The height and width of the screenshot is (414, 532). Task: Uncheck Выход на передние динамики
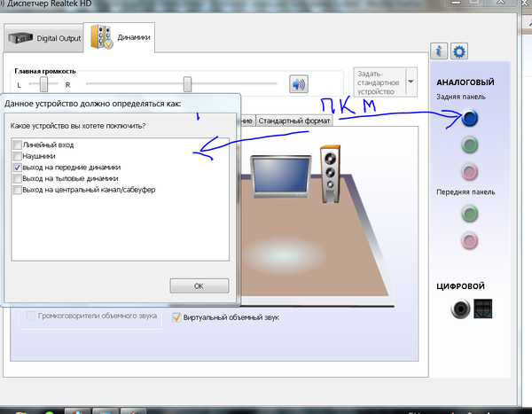click(17, 168)
